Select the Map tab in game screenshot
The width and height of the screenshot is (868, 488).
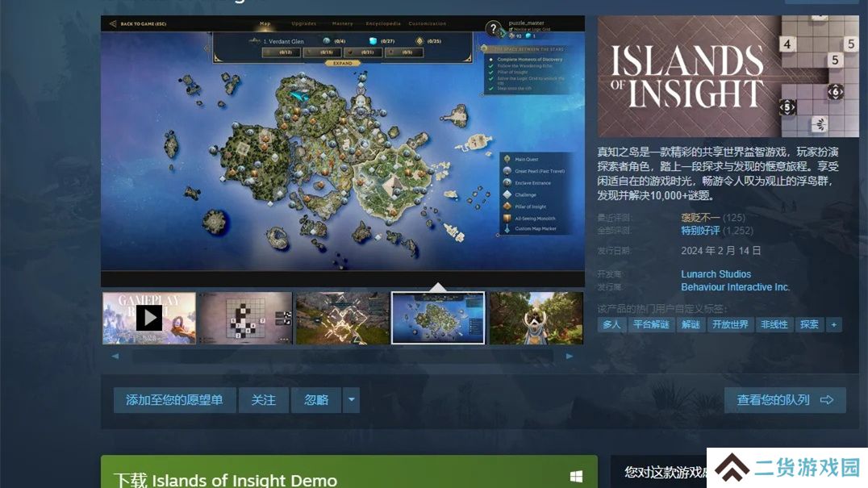[265, 23]
